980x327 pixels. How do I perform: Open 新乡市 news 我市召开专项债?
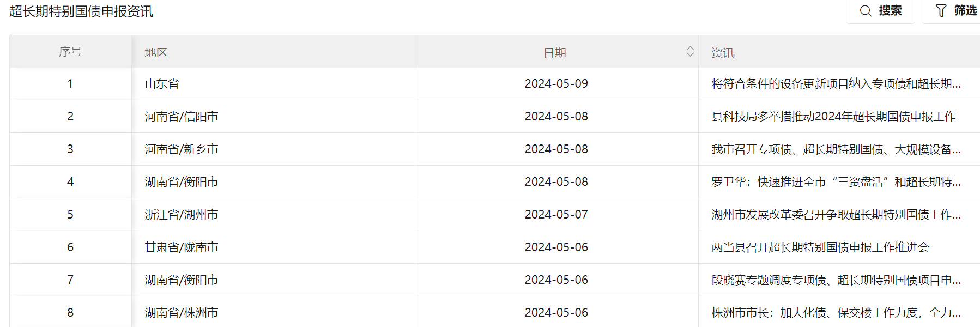[836, 149]
